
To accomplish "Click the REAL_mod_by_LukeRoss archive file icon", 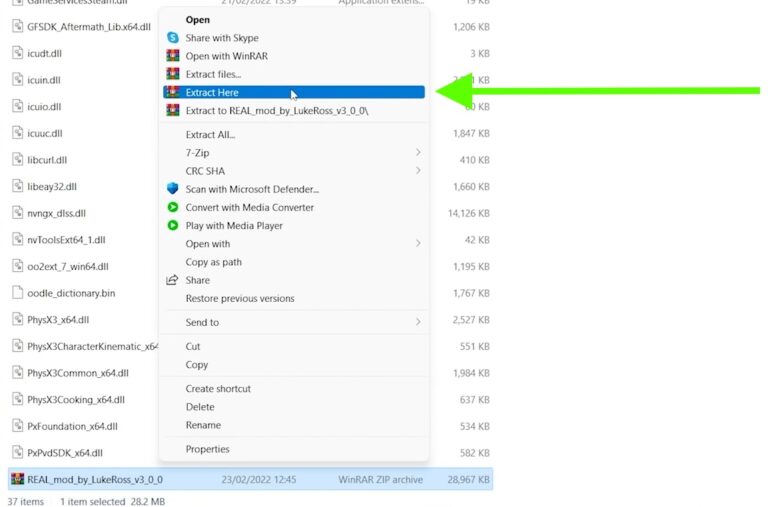I will point(17,480).
